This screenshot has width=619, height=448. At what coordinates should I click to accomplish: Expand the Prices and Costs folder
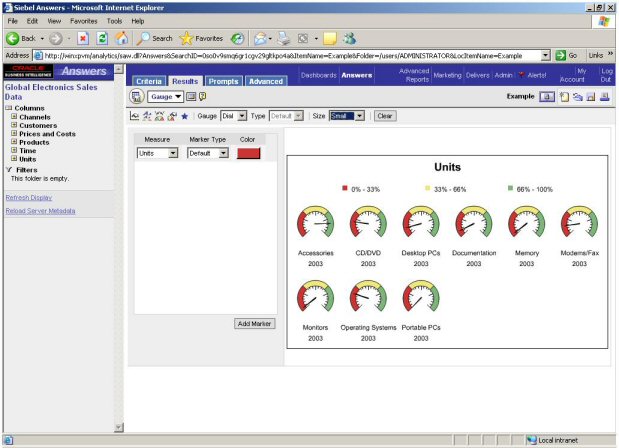pyautogui.click(x=14, y=133)
